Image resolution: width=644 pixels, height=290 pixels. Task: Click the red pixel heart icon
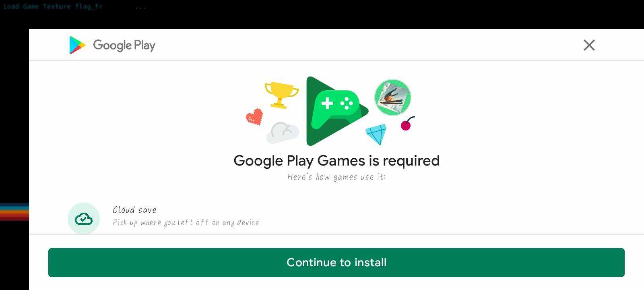click(x=254, y=117)
